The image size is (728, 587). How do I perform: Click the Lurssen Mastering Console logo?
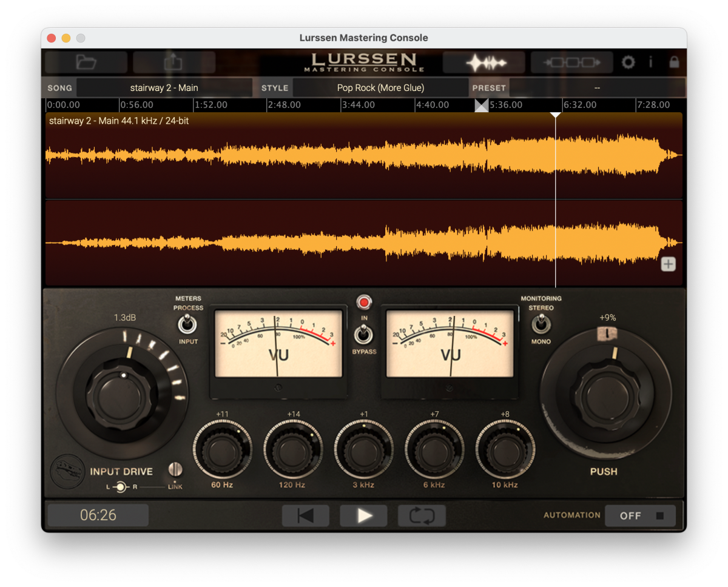364,62
